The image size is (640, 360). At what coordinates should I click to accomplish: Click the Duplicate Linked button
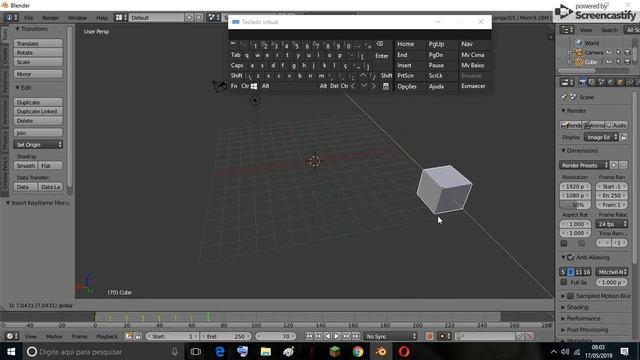[38, 111]
